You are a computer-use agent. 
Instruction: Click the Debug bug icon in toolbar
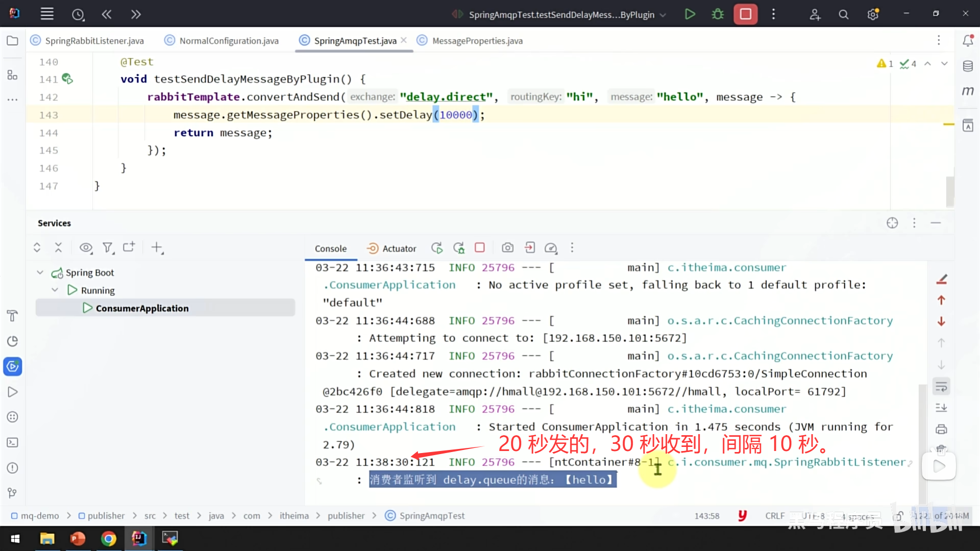[x=718, y=14]
